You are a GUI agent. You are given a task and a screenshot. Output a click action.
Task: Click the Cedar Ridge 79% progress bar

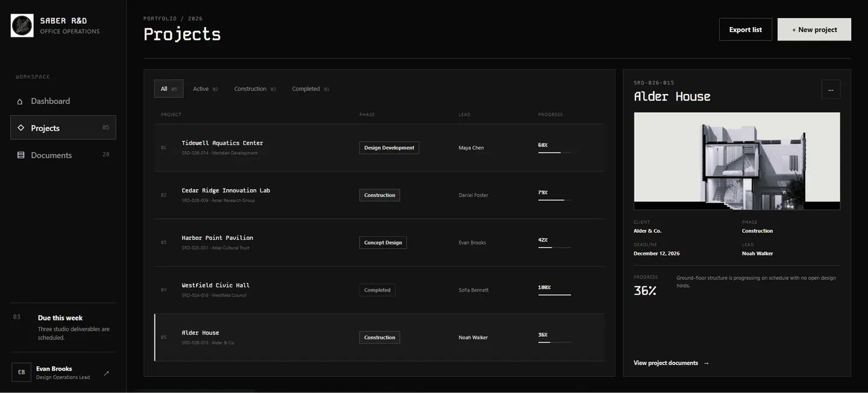tap(555, 200)
